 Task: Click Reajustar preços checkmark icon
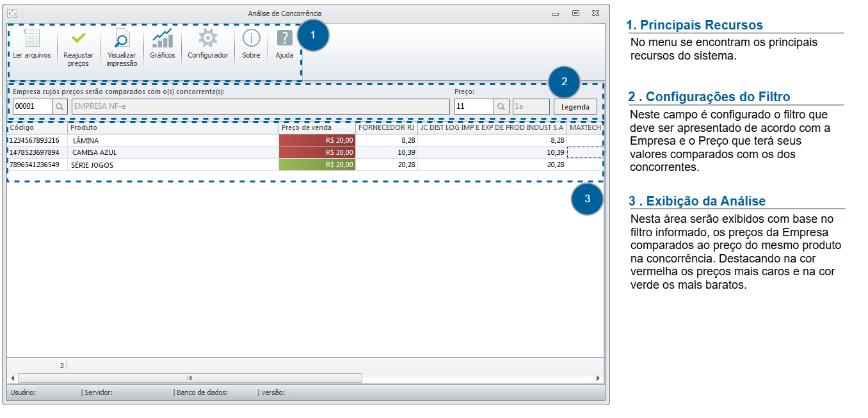pos(79,38)
